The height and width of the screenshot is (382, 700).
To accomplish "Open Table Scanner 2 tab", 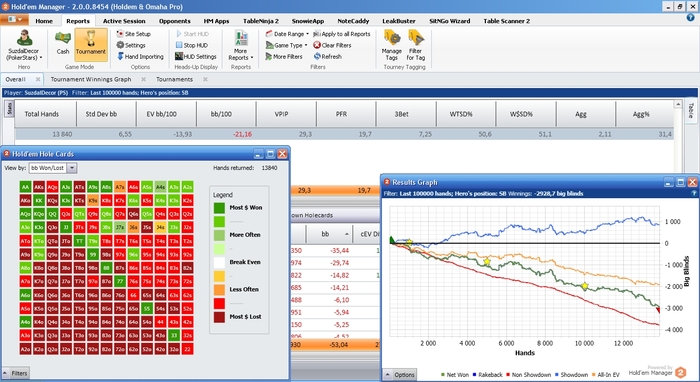I will click(x=506, y=21).
